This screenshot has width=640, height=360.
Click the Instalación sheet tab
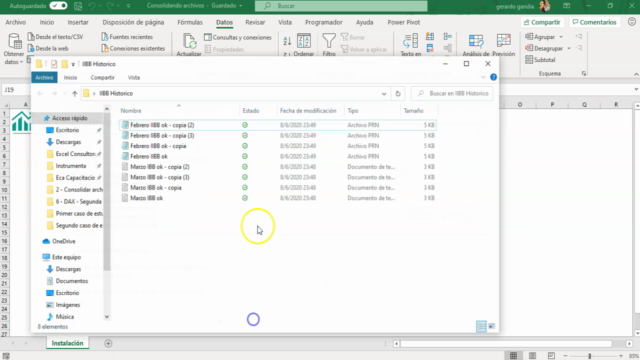[67, 343]
